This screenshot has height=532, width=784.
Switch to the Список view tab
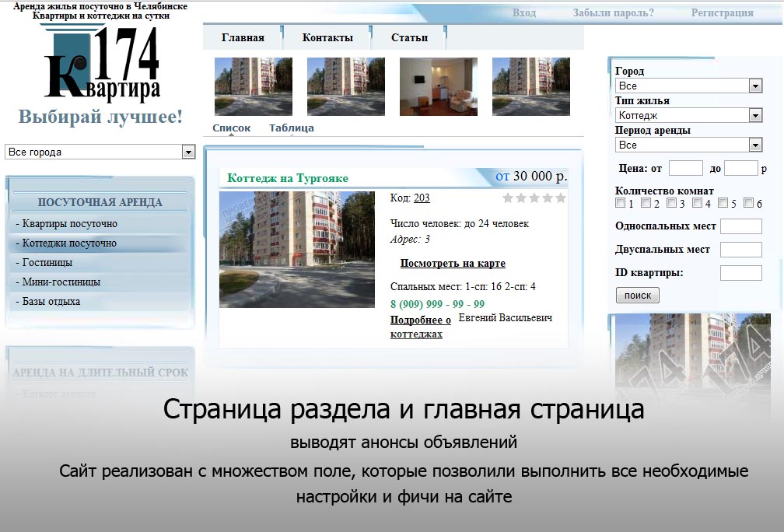point(231,128)
